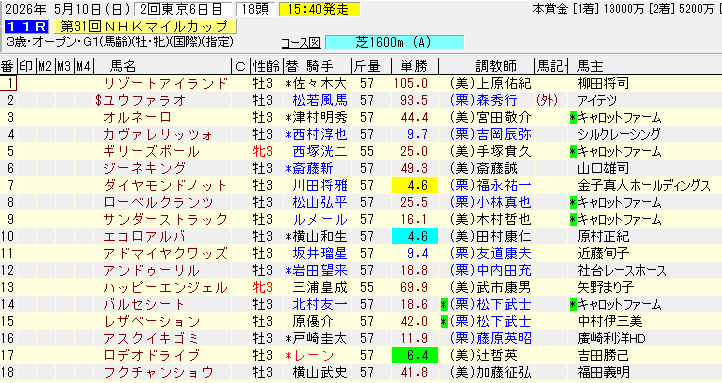The image size is (722, 383).
Task: Click owner 金子真人ホールディングス
Action: (644, 186)
